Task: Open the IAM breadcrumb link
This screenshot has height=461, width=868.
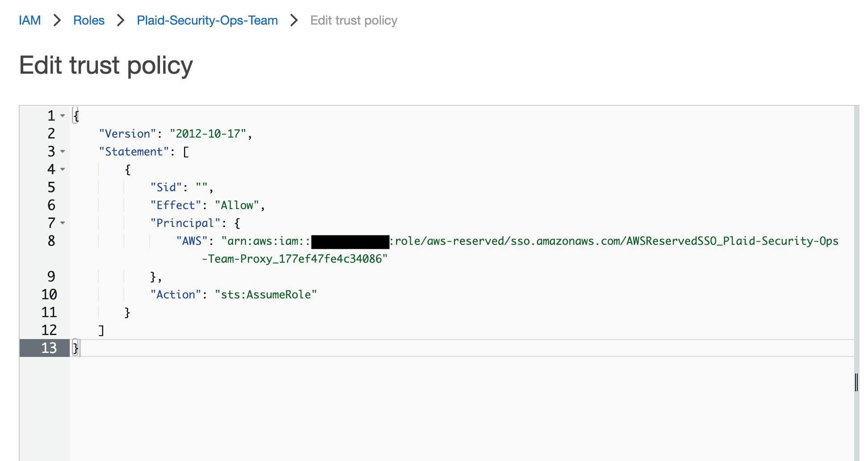Action: coord(29,21)
